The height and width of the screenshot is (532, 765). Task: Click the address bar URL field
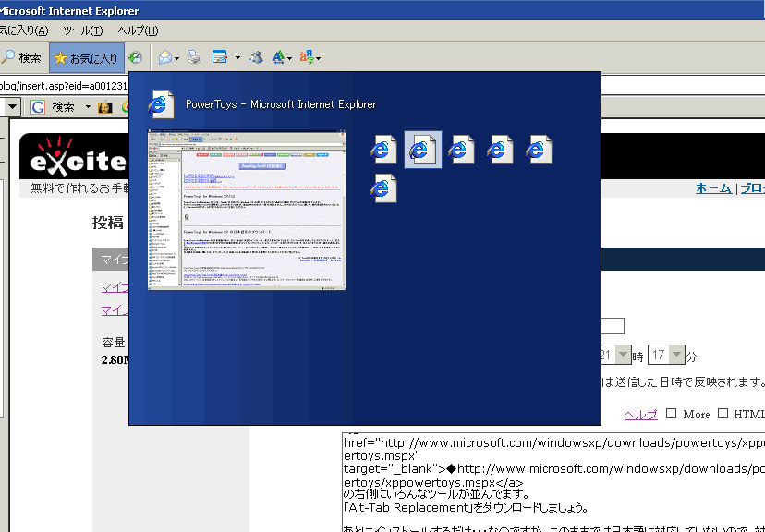64,86
